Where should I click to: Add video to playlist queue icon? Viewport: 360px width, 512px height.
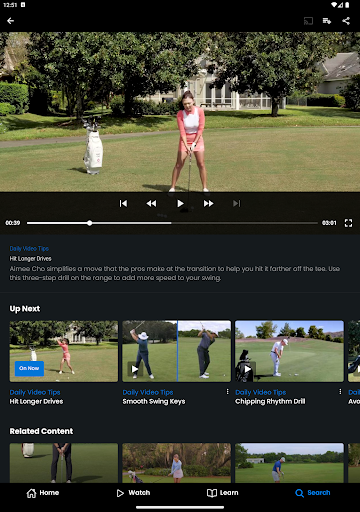pos(327,21)
